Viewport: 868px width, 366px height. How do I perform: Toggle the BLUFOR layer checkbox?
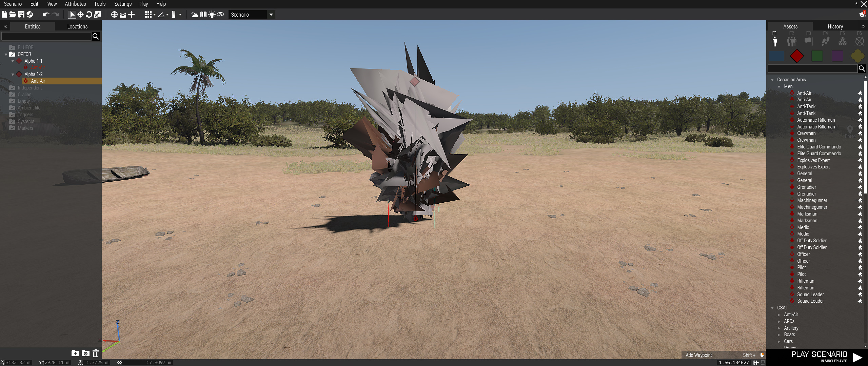[12, 47]
